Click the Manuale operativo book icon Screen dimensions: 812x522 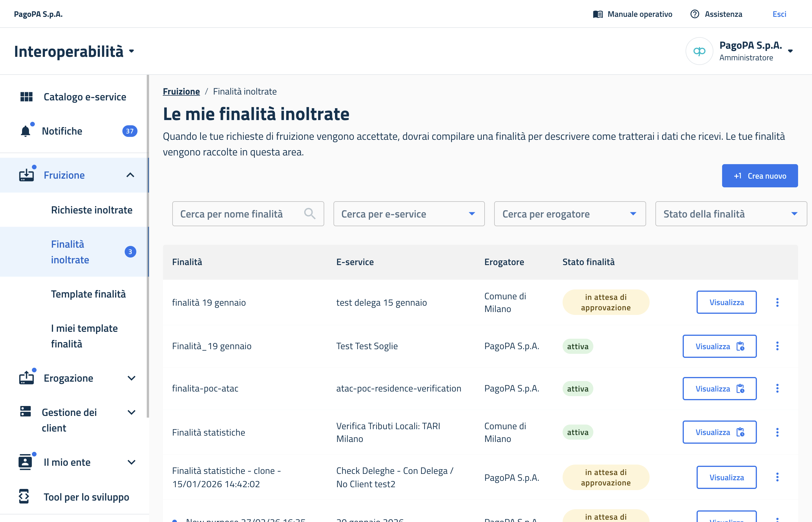pyautogui.click(x=597, y=14)
